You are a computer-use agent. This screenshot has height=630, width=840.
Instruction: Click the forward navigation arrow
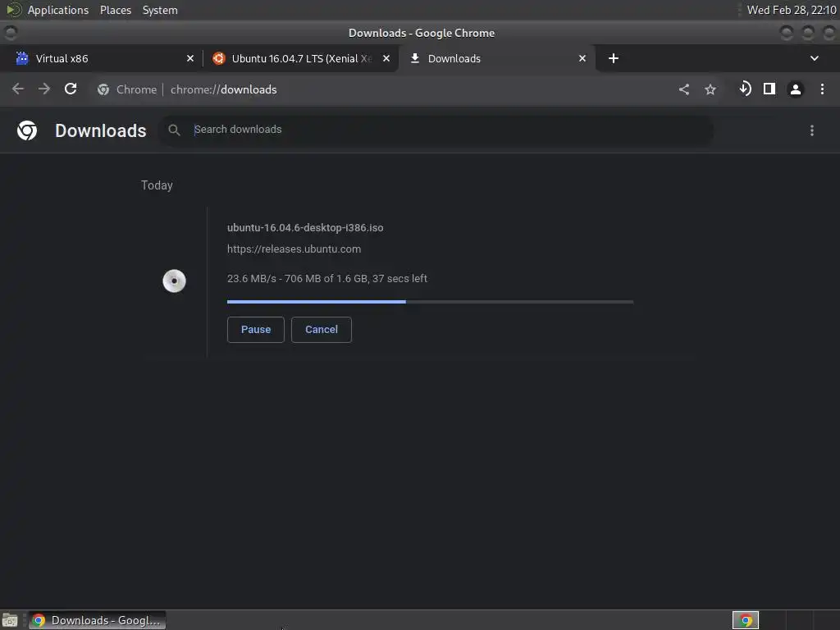coord(44,89)
